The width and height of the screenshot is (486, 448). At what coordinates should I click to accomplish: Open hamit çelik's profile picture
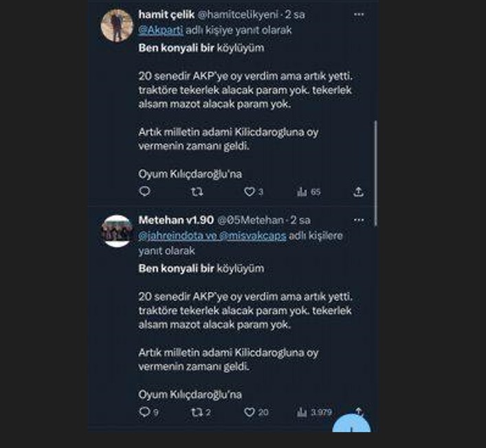pyautogui.click(x=117, y=25)
